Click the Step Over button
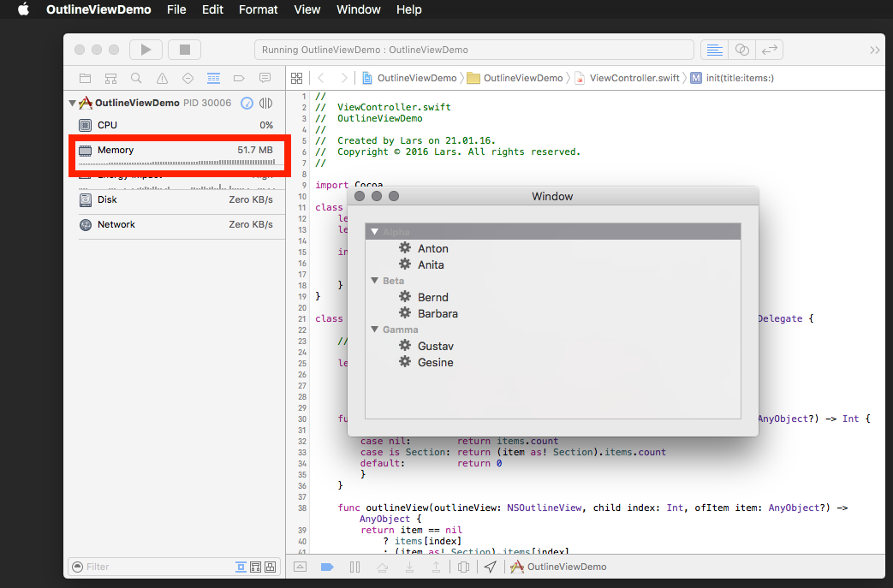 coord(382,567)
